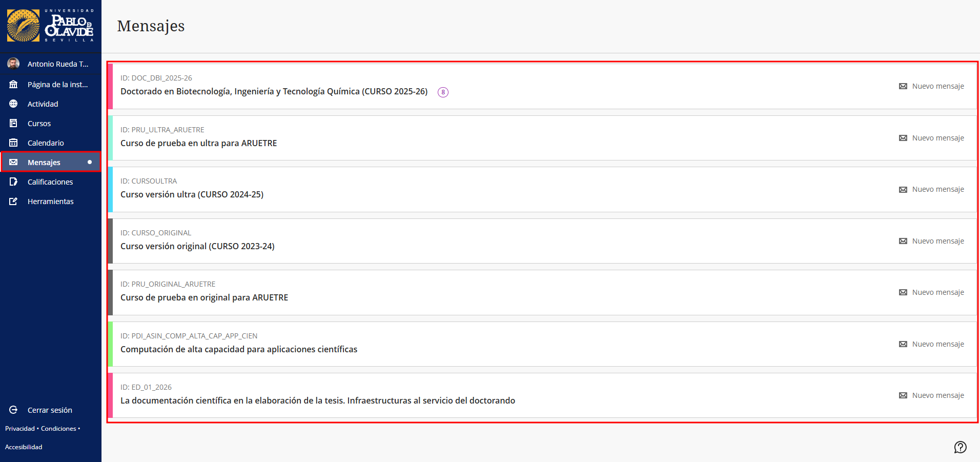Open the Accesibilidad link
980x462 pixels.
pos(24,447)
